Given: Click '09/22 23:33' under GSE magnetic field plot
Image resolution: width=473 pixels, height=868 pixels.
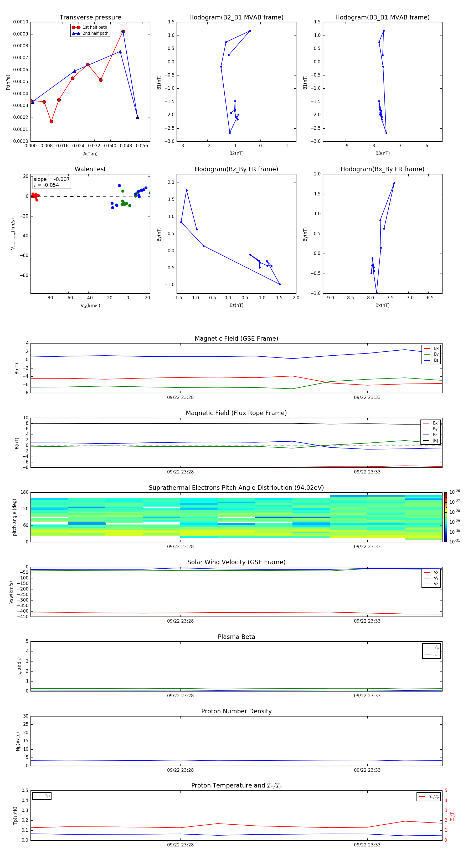Looking at the screenshot, I should coord(367,398).
